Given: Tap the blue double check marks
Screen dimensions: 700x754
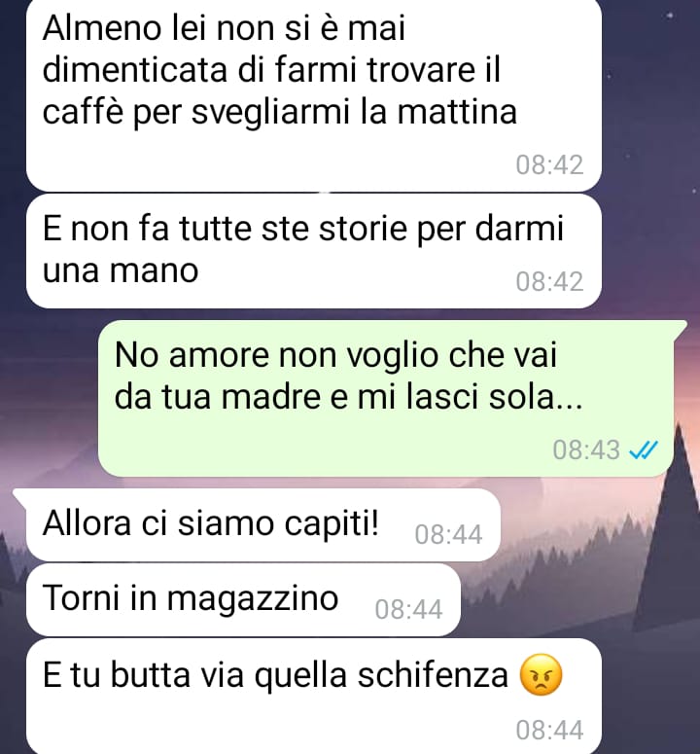Looking at the screenshot, I should tap(644, 450).
